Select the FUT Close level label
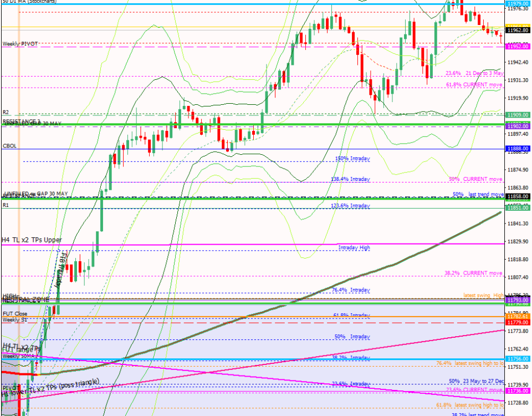Screen dimensions: 532x416 (x=15, y=314)
